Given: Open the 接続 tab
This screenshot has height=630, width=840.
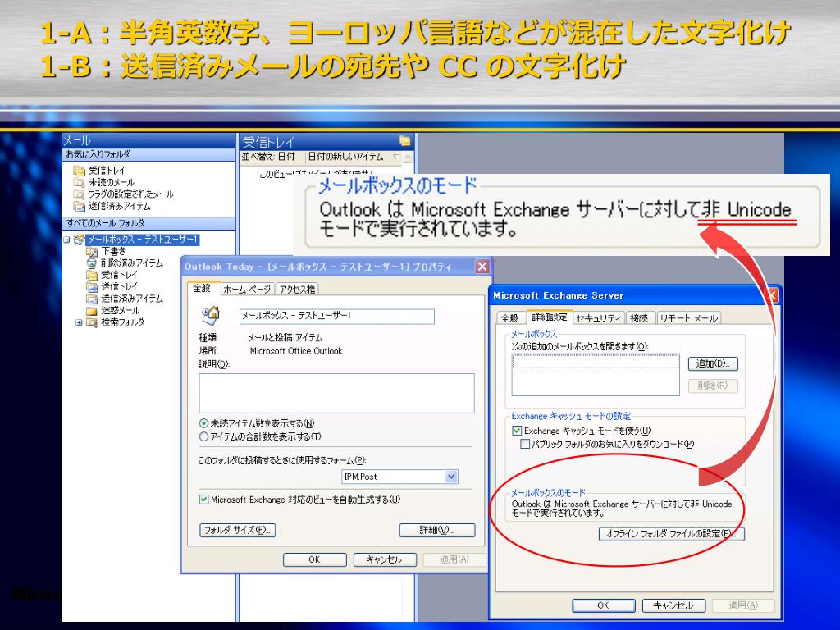Looking at the screenshot, I should click(x=639, y=318).
